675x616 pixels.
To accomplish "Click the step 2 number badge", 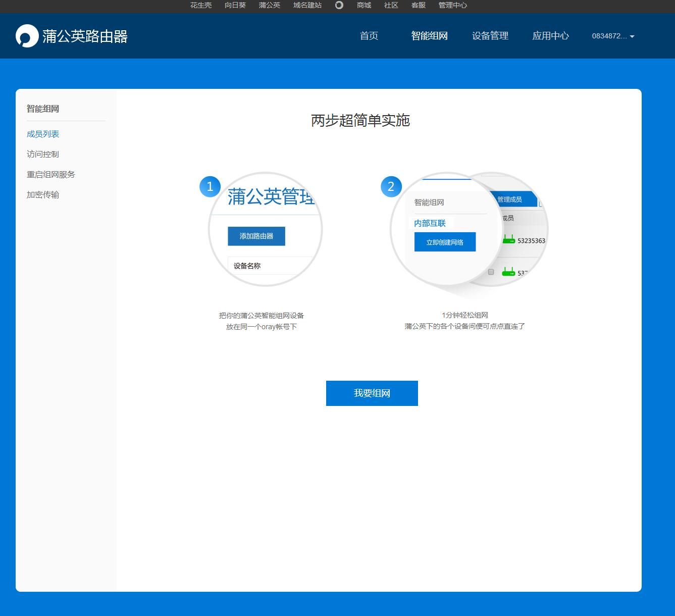I will click(x=391, y=186).
